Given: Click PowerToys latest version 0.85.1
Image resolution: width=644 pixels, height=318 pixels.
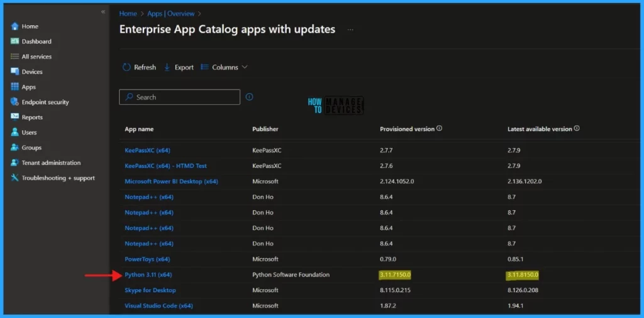Looking at the screenshot, I should click(x=516, y=259).
